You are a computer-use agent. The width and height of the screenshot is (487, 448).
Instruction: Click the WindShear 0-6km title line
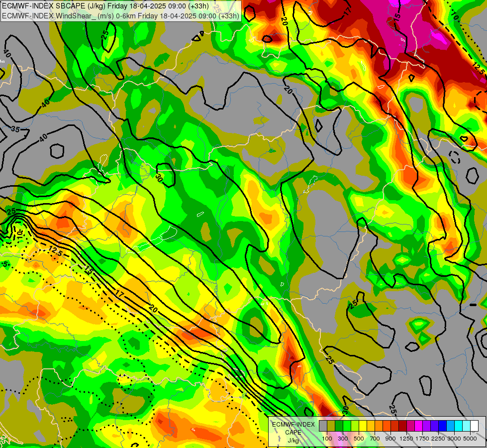120,15
